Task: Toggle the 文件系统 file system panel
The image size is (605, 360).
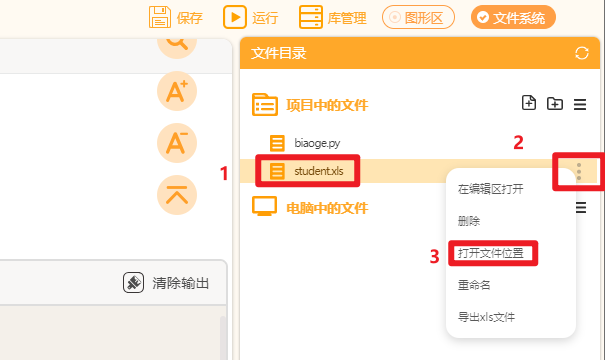Action: click(513, 17)
